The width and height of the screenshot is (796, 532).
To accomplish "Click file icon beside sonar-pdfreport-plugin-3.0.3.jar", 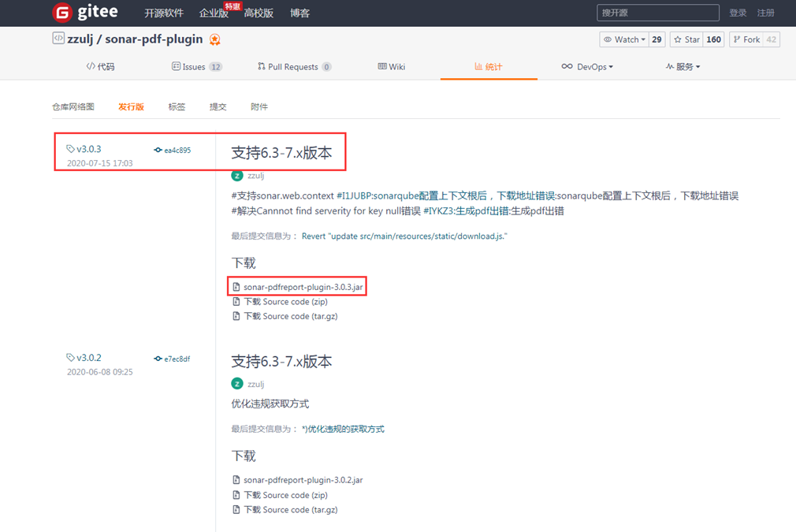I will 236,288.
